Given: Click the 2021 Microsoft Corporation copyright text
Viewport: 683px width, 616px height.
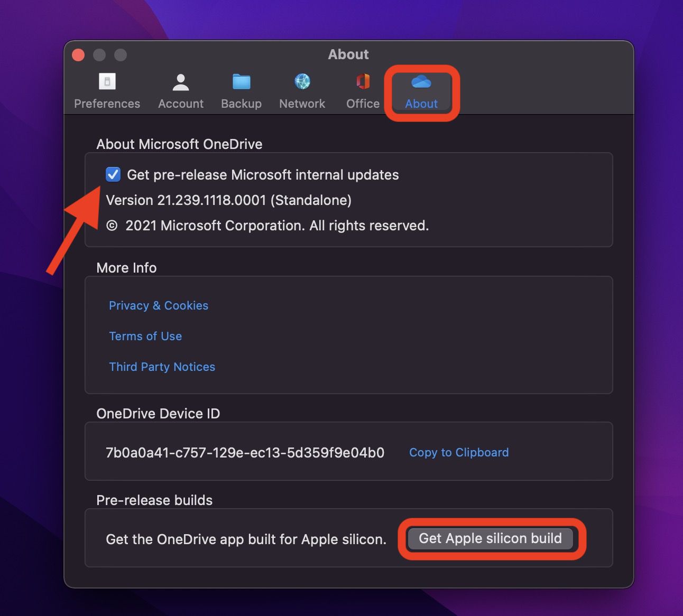Looking at the screenshot, I should (267, 226).
